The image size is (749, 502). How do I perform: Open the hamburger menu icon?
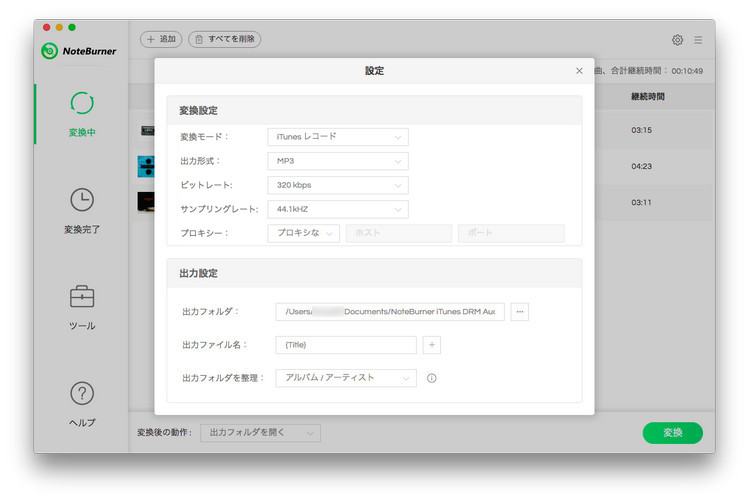click(x=698, y=40)
